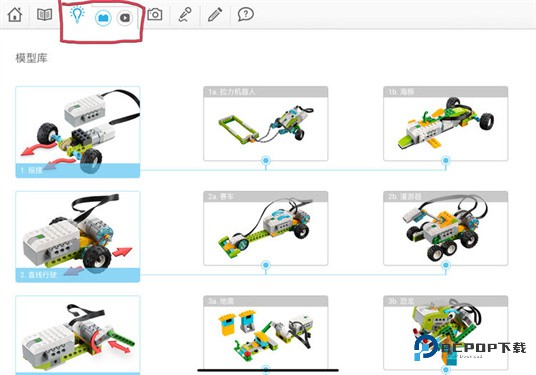Open the book library icon
This screenshot has width=536, height=375.
44,15
